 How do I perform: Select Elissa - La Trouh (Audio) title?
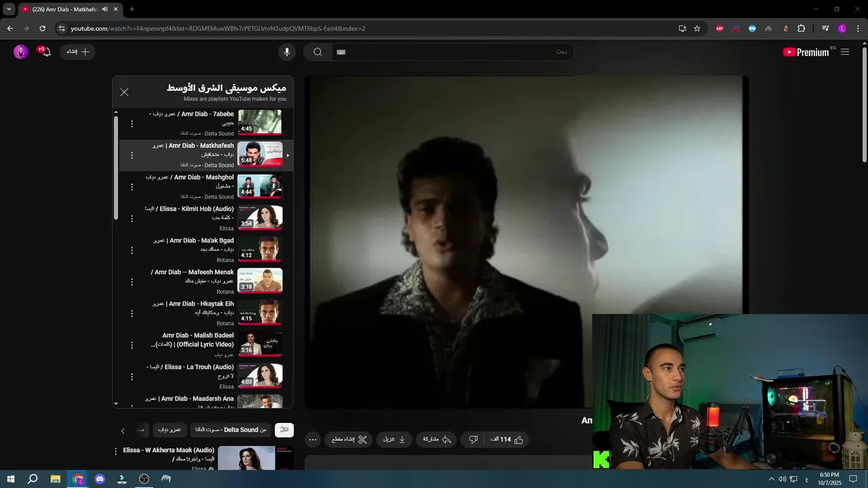tap(190, 371)
